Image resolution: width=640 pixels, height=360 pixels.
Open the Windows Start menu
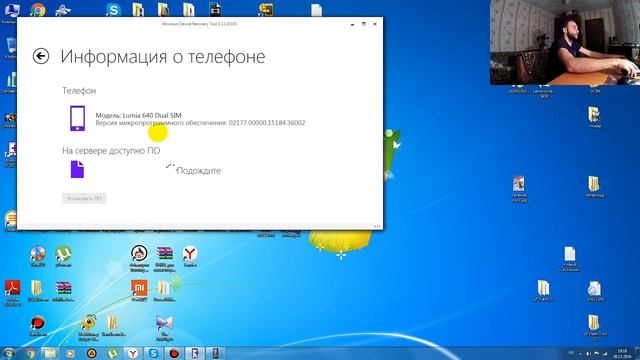(x=9, y=353)
